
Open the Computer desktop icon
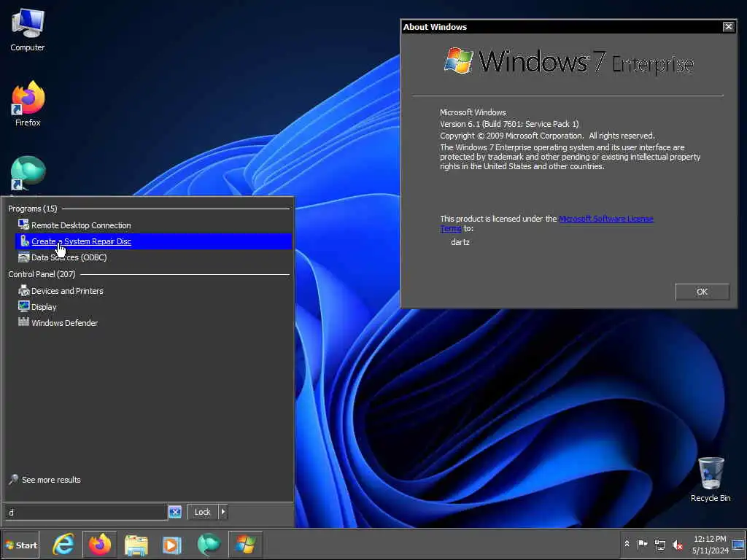(28, 29)
